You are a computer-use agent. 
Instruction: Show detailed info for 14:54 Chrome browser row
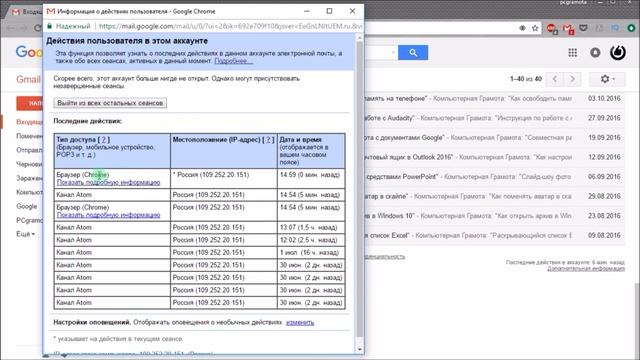tap(108, 215)
